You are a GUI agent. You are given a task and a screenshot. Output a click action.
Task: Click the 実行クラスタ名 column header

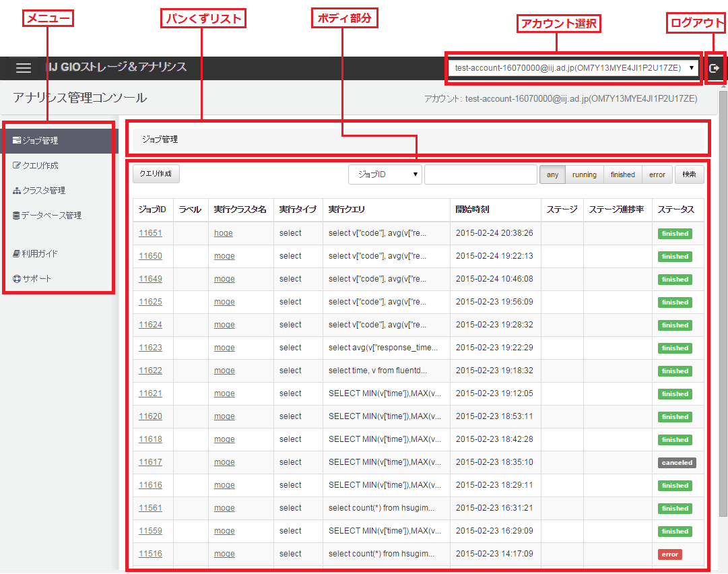coord(240,210)
